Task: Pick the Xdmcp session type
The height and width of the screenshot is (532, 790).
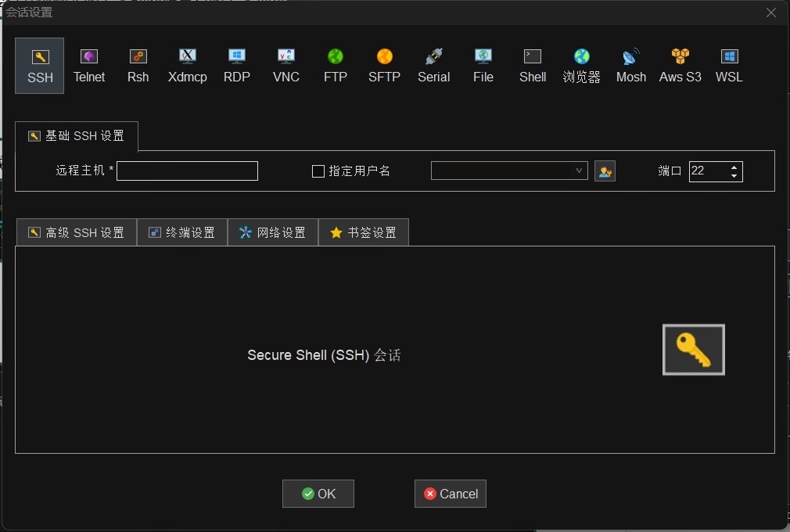Action: coord(188,66)
